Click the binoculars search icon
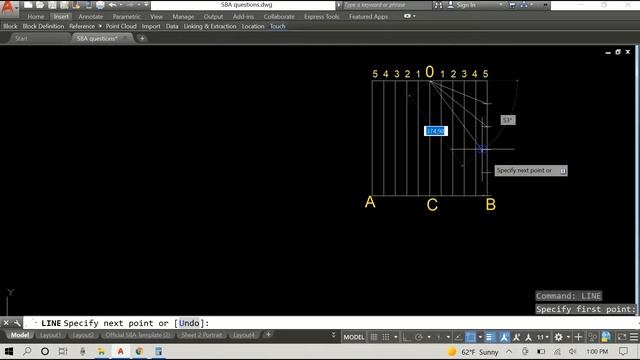The image size is (640, 360). tap(438, 5)
